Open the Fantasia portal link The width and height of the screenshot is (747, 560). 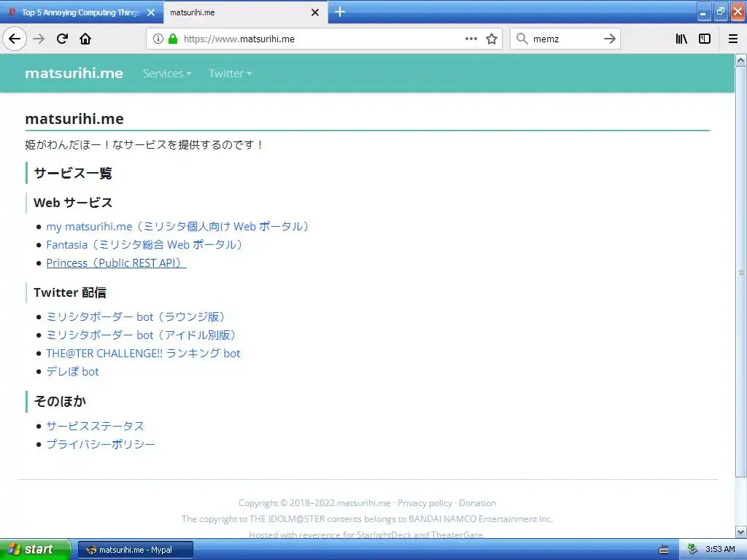(x=144, y=245)
